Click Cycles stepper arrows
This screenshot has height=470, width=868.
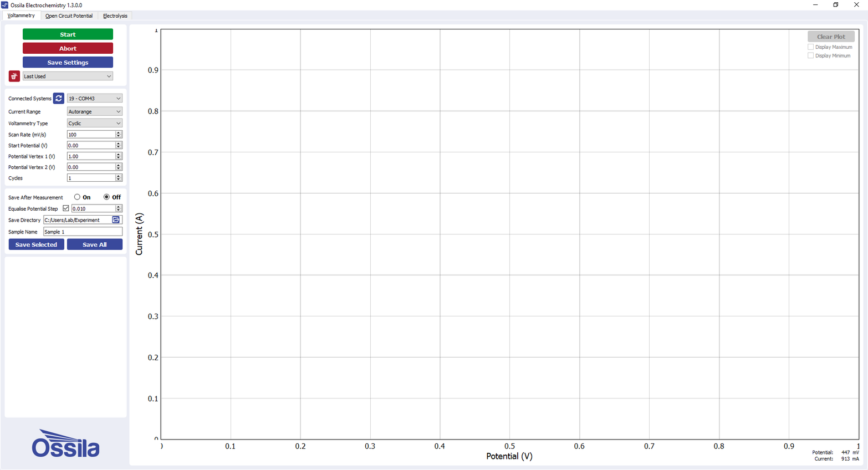click(x=118, y=178)
